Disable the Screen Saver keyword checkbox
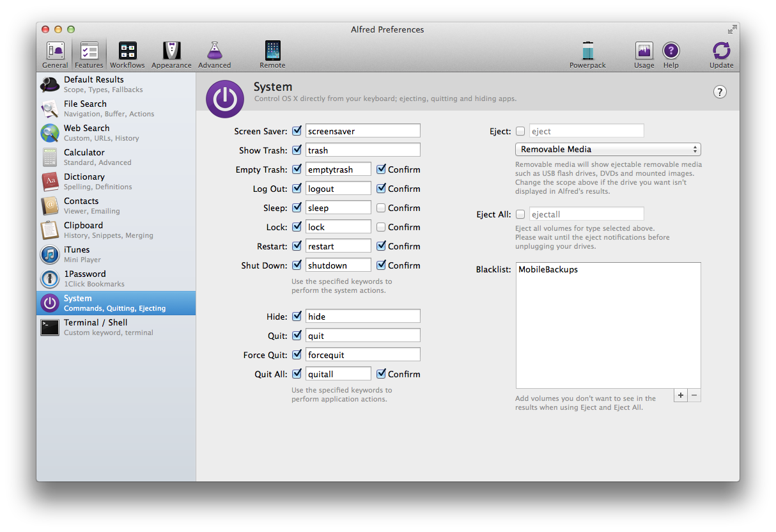The height and width of the screenshot is (532, 776). point(297,131)
